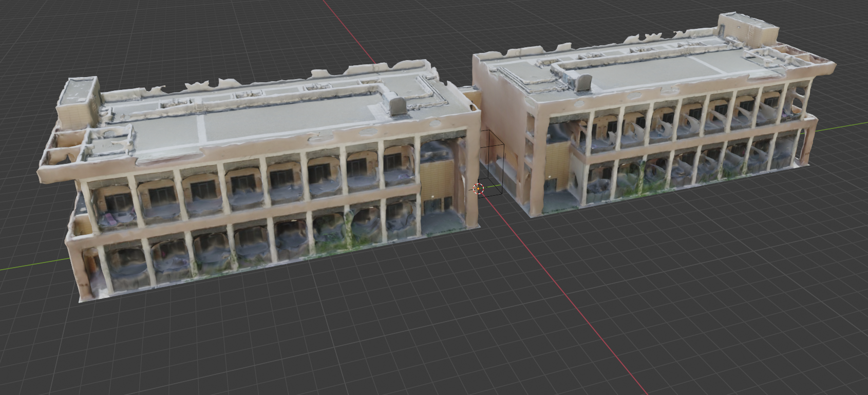
Task: Click the left building's rooftop vent
Action: 398,105
